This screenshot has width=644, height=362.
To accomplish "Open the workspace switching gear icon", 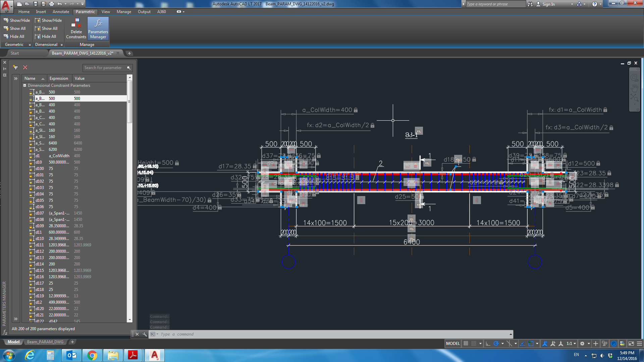I will 582,344.
